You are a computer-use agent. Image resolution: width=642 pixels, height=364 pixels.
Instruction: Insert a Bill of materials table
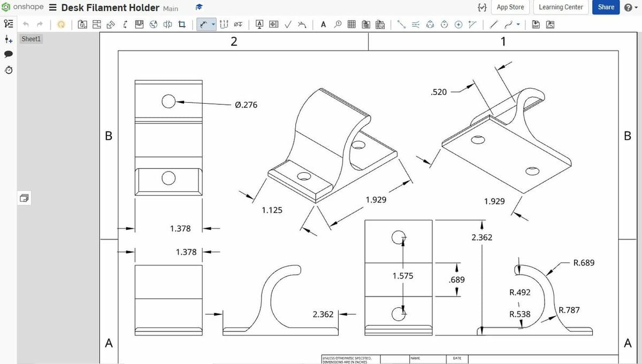coord(366,25)
